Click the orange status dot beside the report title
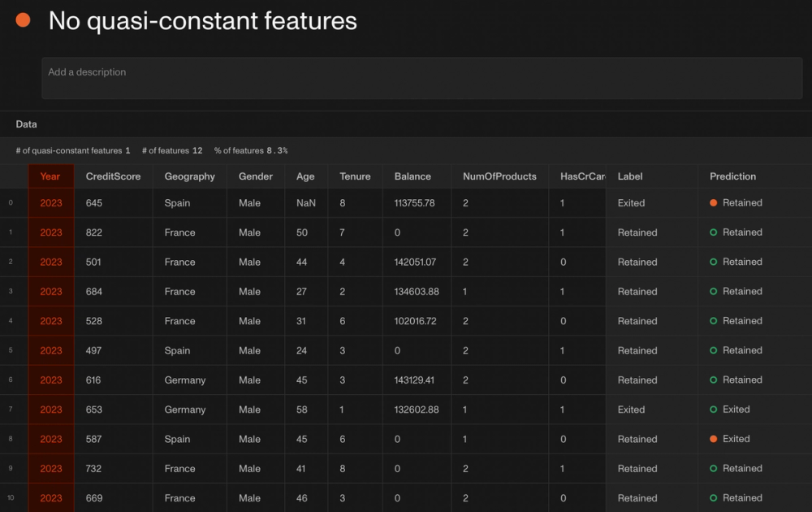Screen dimensions: 812x512 [x=23, y=18]
